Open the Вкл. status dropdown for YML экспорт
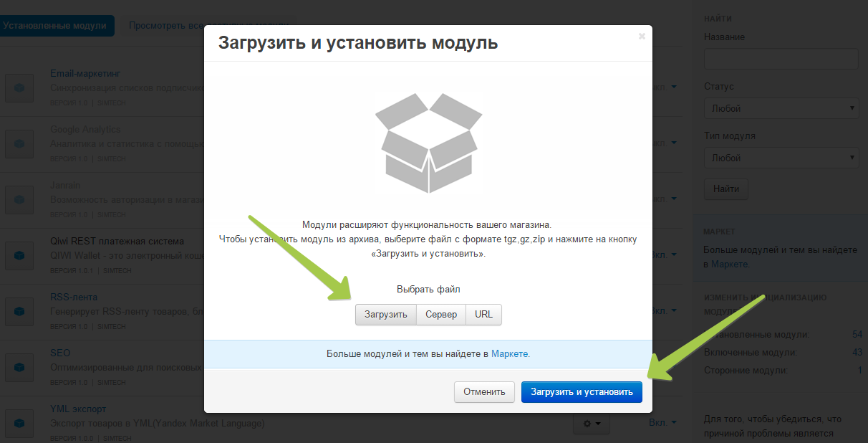Screen dimensions: 868x443 click(662, 423)
